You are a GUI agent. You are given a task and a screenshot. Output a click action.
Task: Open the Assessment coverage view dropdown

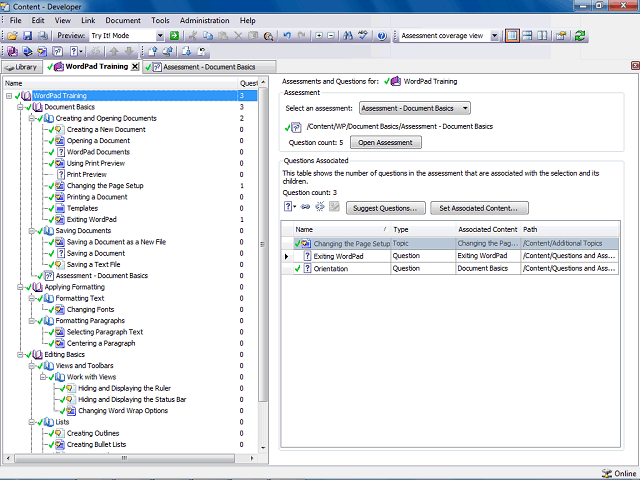494,36
